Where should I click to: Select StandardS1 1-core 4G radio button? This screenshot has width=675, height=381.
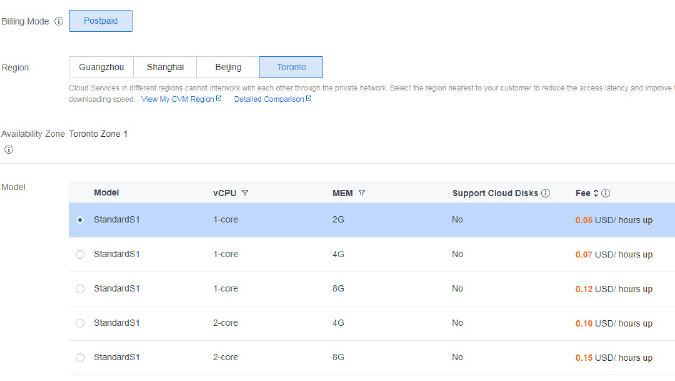[x=80, y=254]
